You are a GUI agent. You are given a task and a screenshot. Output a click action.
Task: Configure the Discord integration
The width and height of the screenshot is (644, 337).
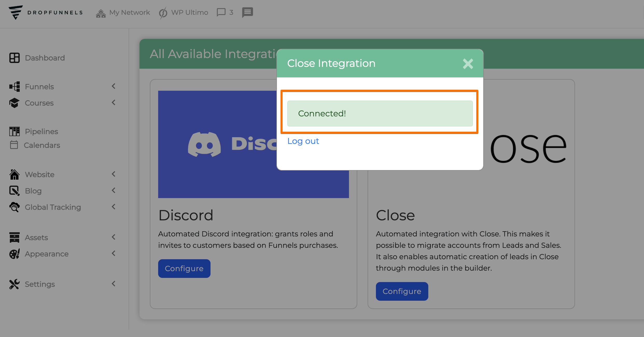point(184,269)
